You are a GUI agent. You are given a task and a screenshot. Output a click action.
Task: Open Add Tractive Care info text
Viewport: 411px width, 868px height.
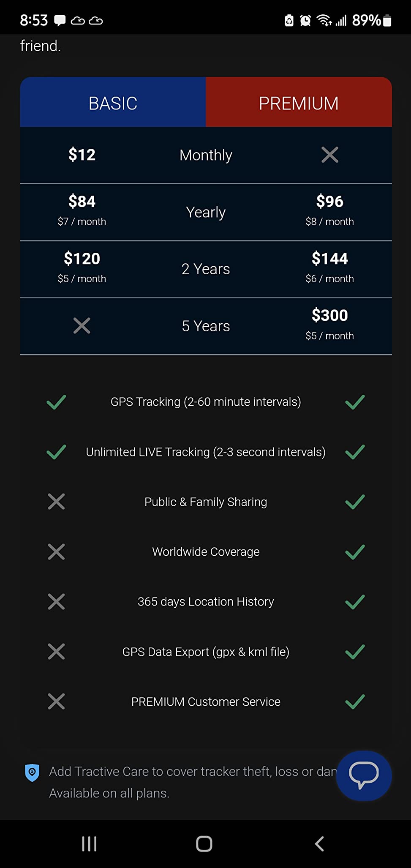click(x=193, y=782)
